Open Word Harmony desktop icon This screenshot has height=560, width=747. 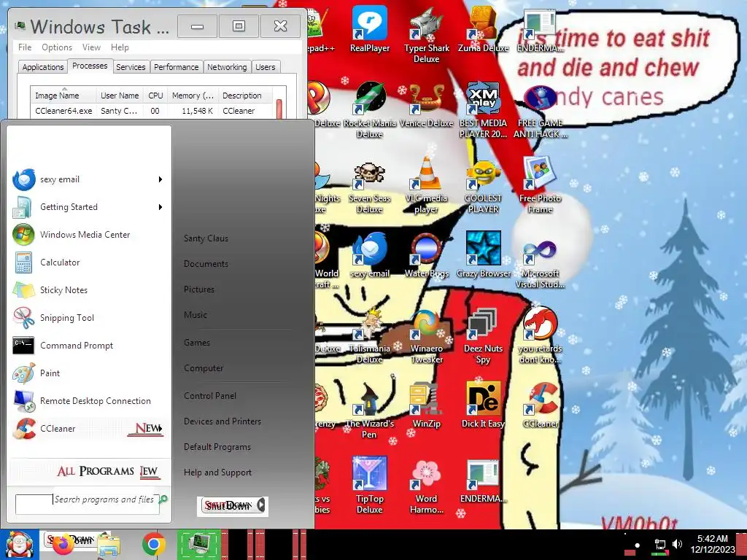(426, 486)
